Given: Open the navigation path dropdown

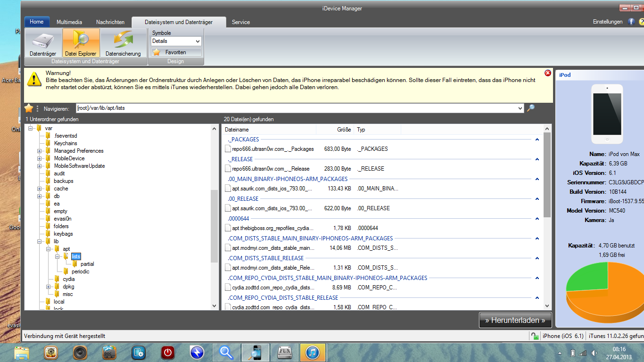Looking at the screenshot, I should (520, 108).
